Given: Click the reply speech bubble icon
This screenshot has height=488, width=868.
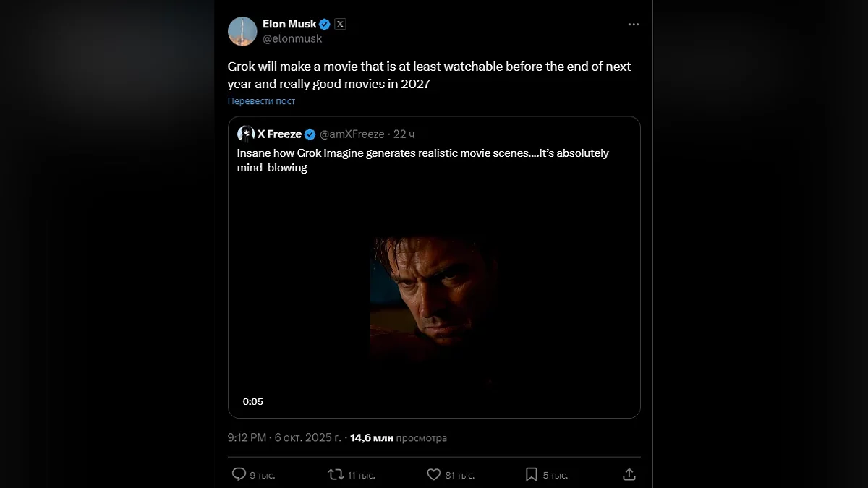Looking at the screenshot, I should 239,474.
